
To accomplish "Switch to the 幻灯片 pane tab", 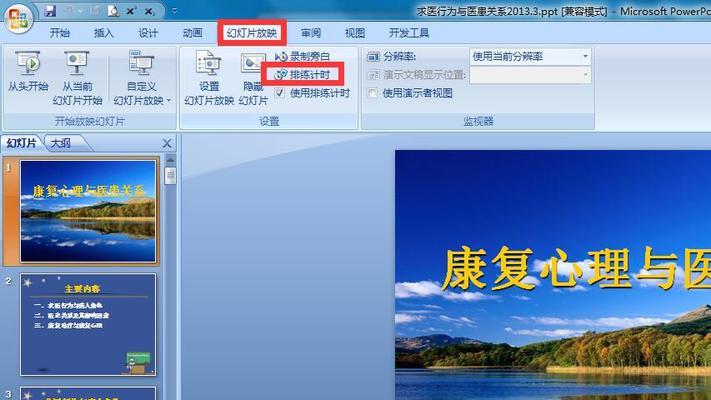I will pos(21,143).
